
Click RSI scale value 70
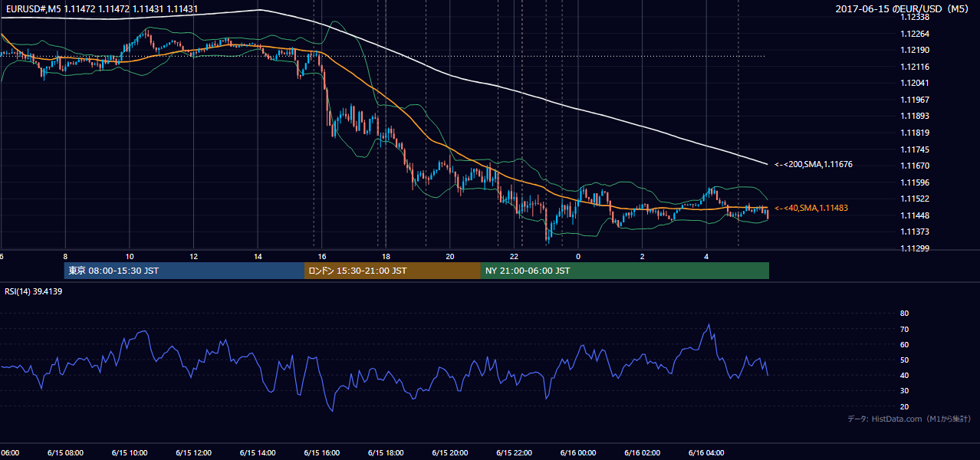[x=904, y=329]
